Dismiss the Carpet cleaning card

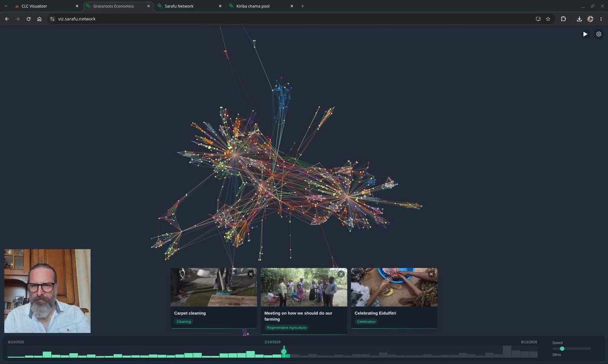pos(251,274)
